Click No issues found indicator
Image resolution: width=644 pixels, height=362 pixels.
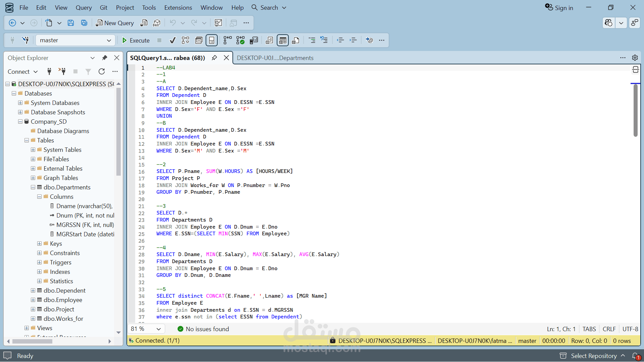pos(203,329)
